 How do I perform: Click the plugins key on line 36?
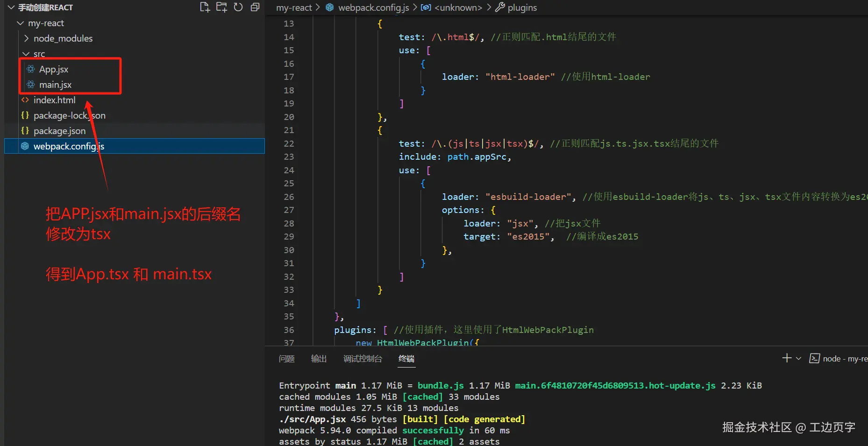coord(353,330)
